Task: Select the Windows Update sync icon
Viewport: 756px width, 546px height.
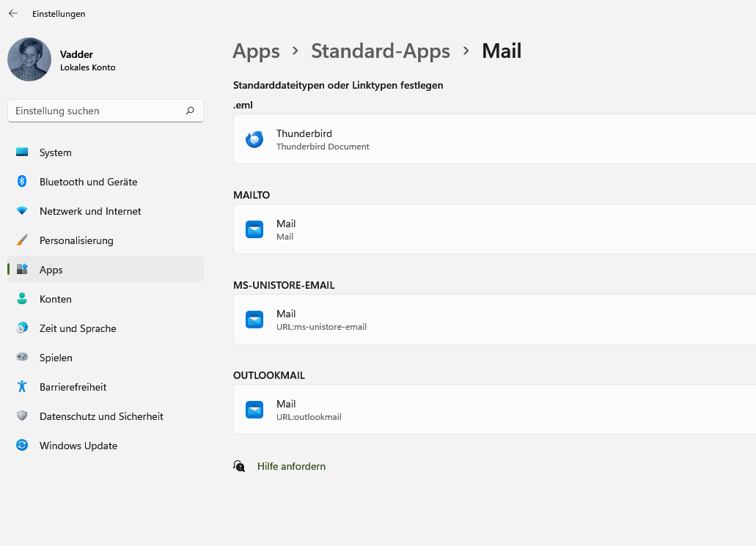Action: click(22, 445)
